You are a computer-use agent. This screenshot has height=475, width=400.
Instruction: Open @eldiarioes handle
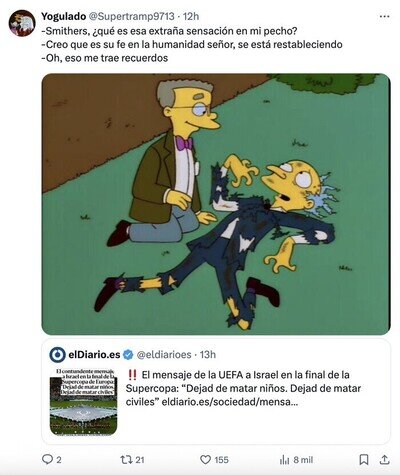point(164,354)
